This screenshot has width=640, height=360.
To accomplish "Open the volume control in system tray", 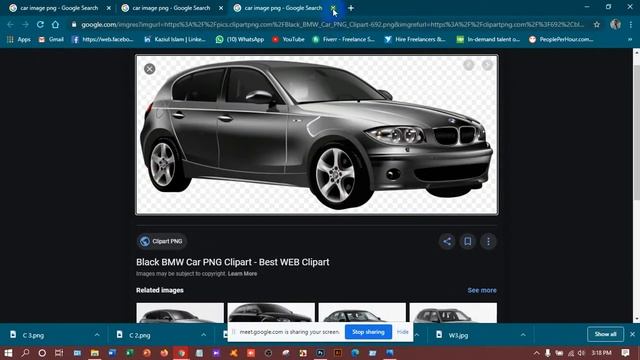I will tap(581, 353).
